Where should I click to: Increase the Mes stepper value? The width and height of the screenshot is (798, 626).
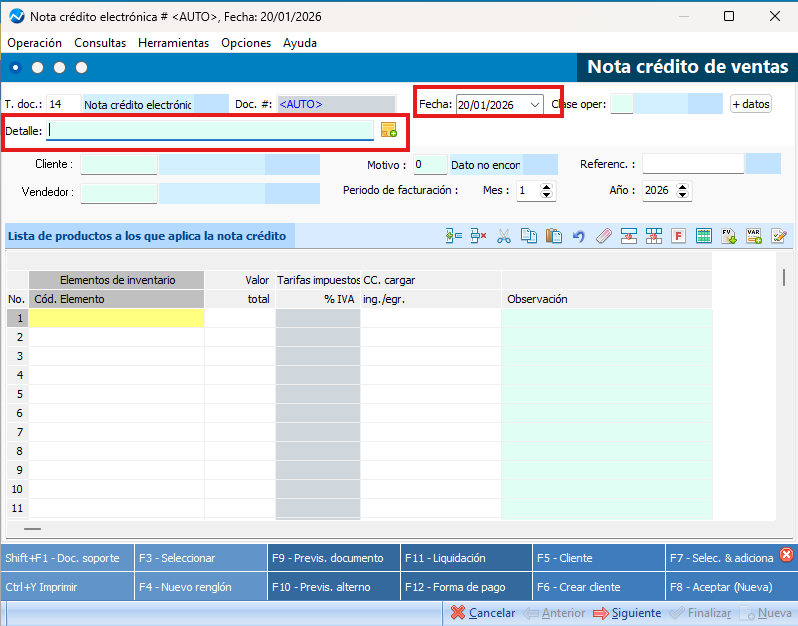pyautogui.click(x=547, y=186)
